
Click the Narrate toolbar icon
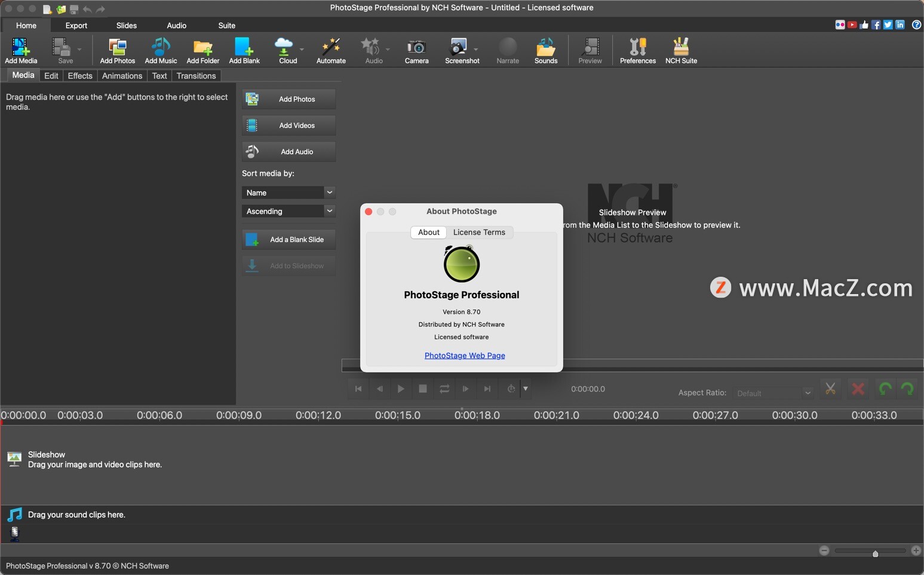[508, 51]
